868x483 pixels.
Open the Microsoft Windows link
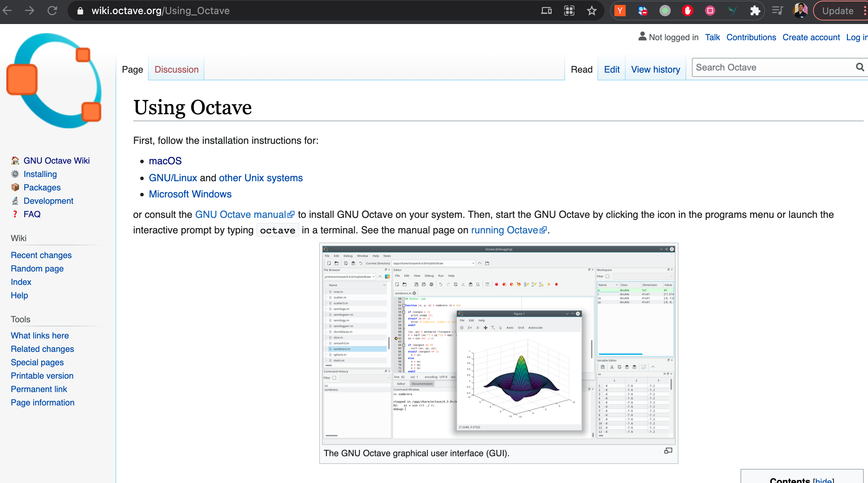190,194
